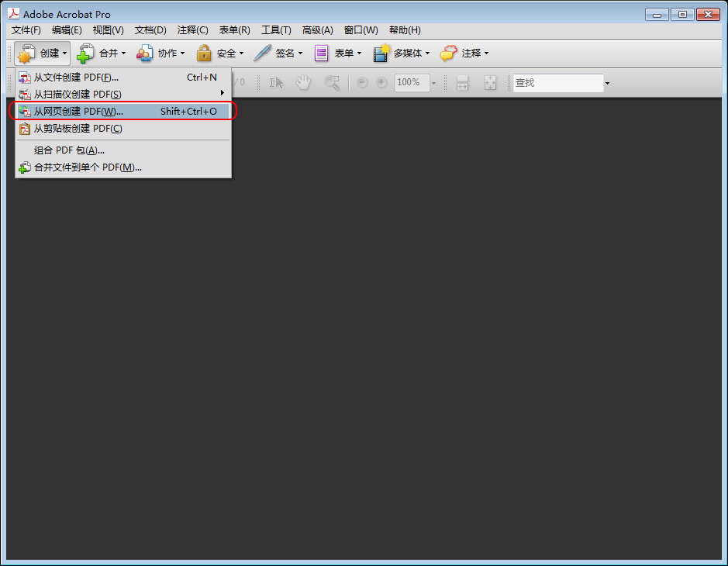Expand the 表单 toolbar dropdown arrow
This screenshot has width=728, height=566.
tap(360, 53)
